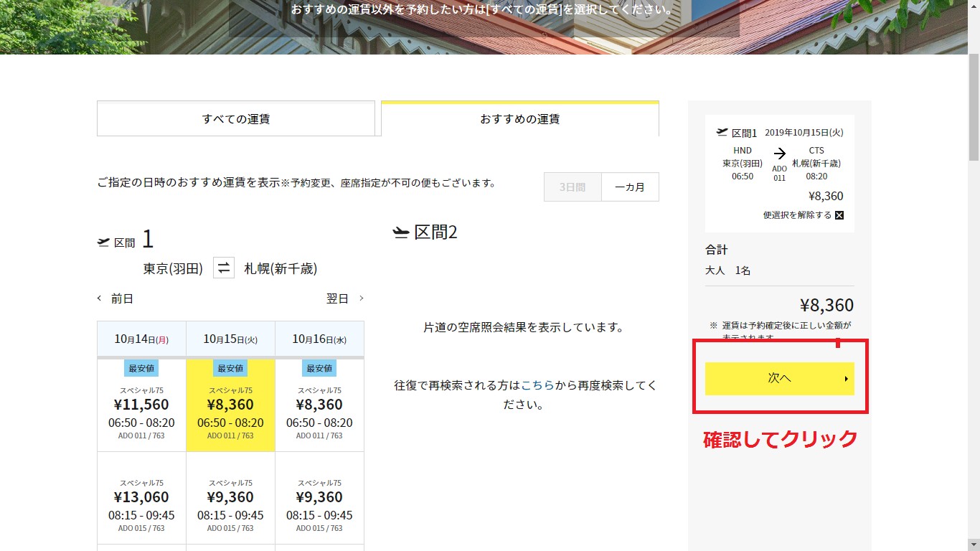Click the left chevron for 前日

(100, 298)
